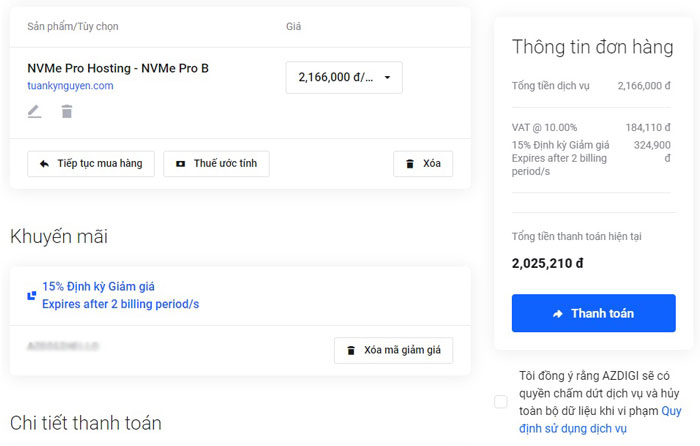Click the 15% Định kỳ Giảm giá promotion text

98,286
